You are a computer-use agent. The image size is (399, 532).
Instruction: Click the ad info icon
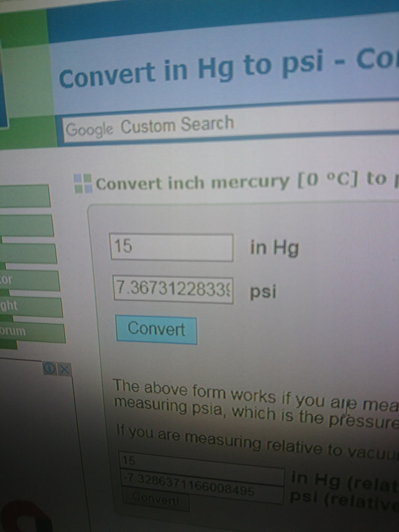[x=49, y=368]
